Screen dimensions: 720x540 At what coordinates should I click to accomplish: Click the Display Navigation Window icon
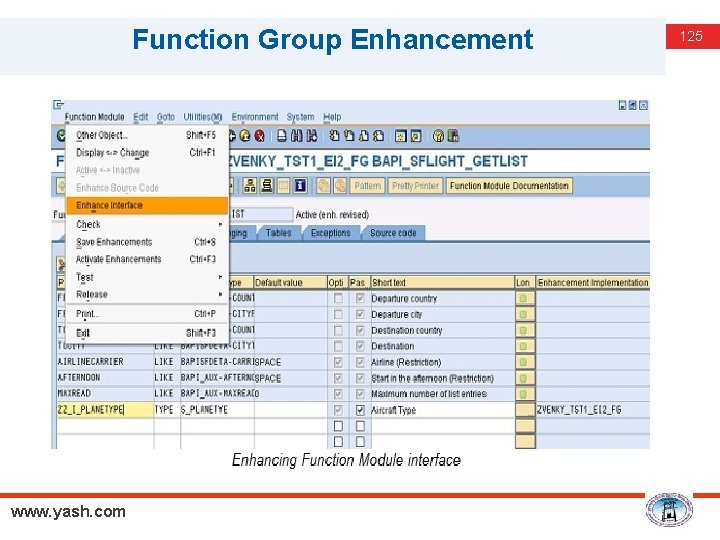point(267,186)
